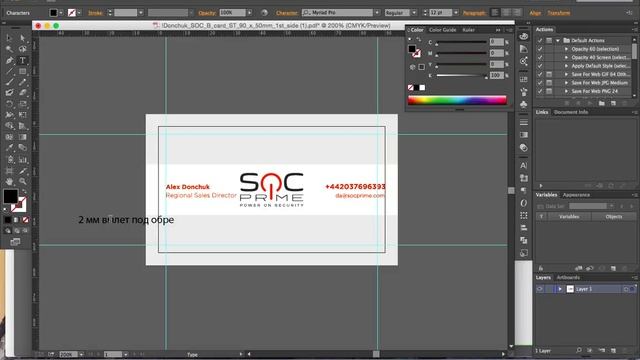Screen dimensions: 640x360
Task: Toggle checkmark for Opacity 40 Screen action
Action: coord(540,58)
